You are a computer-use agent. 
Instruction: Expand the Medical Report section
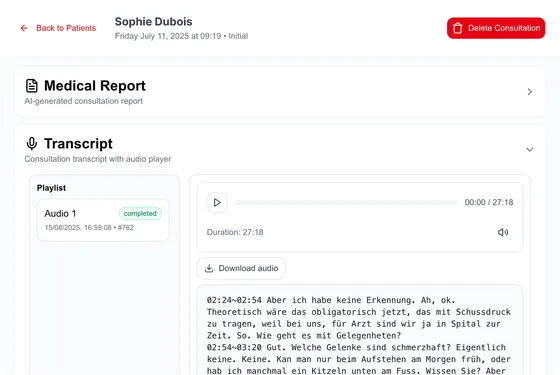530,92
